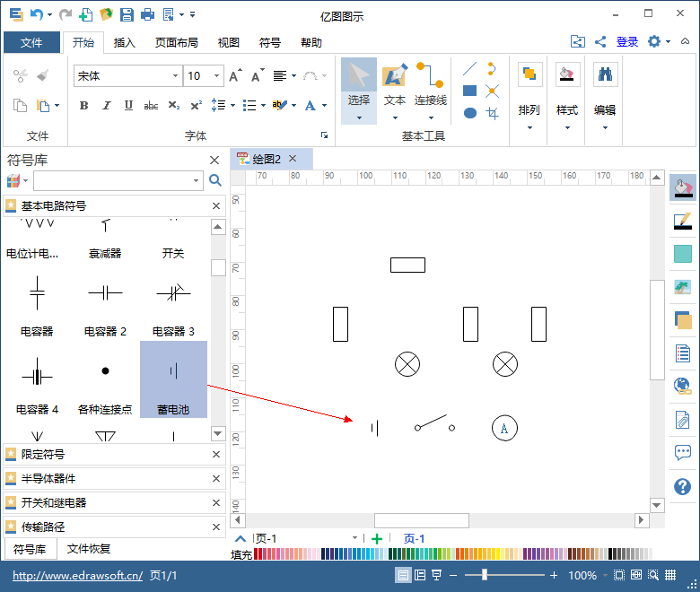Click the Save icon in title bar

pos(127,14)
